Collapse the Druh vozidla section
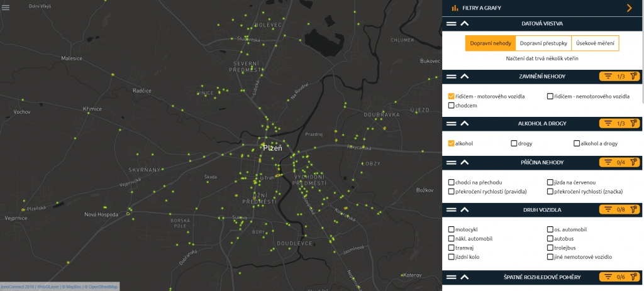This screenshot has width=644, height=291. [465, 210]
